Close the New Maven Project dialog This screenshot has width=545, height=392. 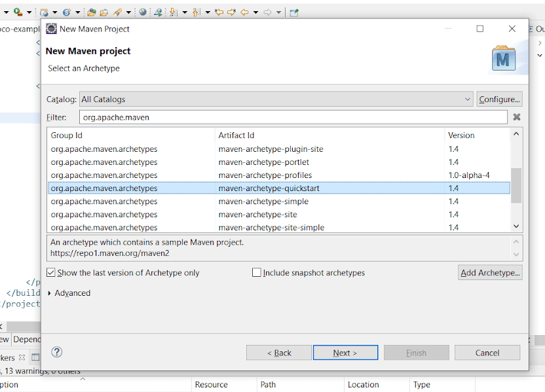click(x=512, y=29)
